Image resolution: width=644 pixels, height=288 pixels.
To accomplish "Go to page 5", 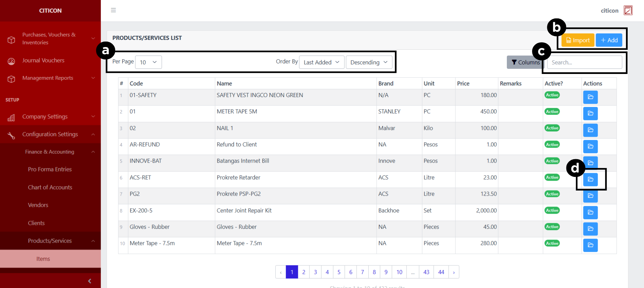I will [339, 272].
